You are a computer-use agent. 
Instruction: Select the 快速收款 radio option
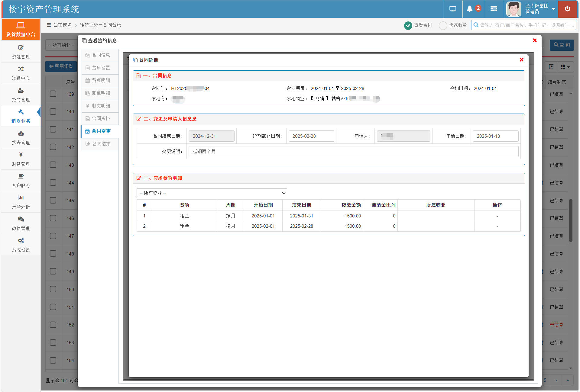443,25
